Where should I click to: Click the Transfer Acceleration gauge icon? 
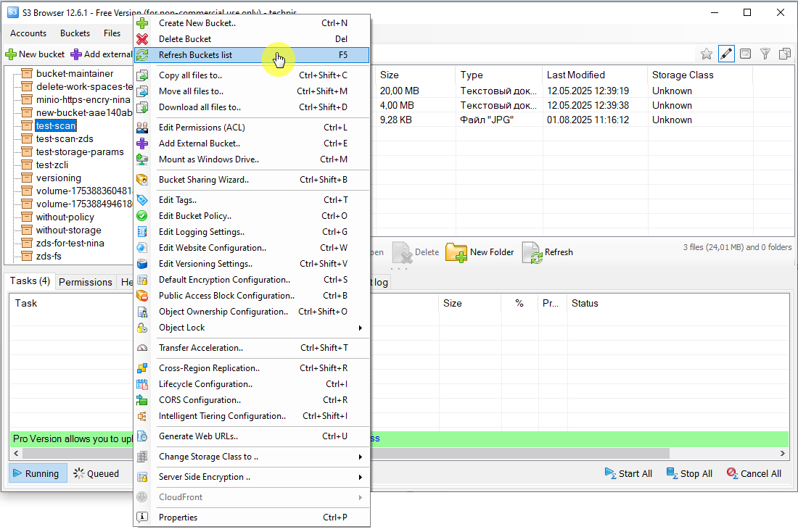coord(142,348)
